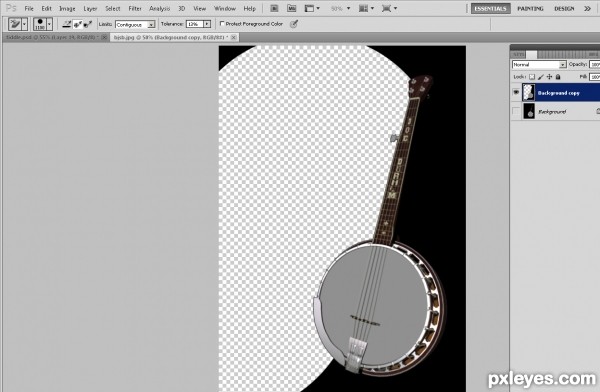Click the Background copy layer thumbnail
Screen dimensions: 600x392
[528, 92]
